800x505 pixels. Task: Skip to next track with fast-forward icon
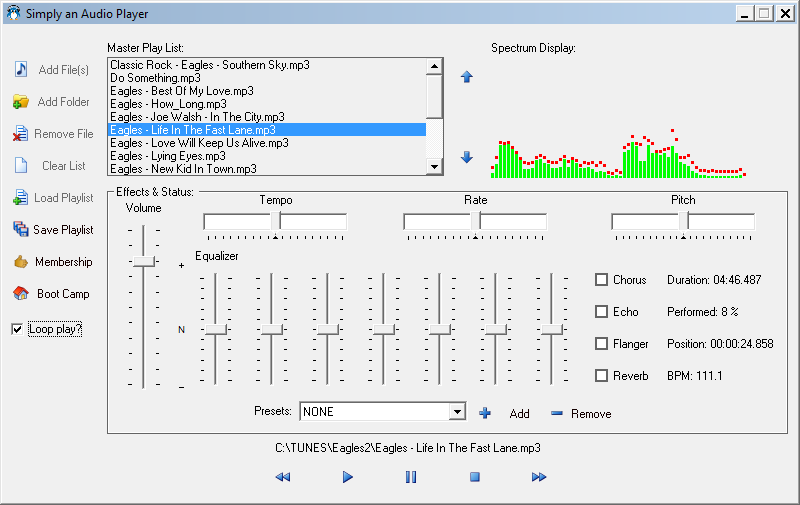point(539,477)
